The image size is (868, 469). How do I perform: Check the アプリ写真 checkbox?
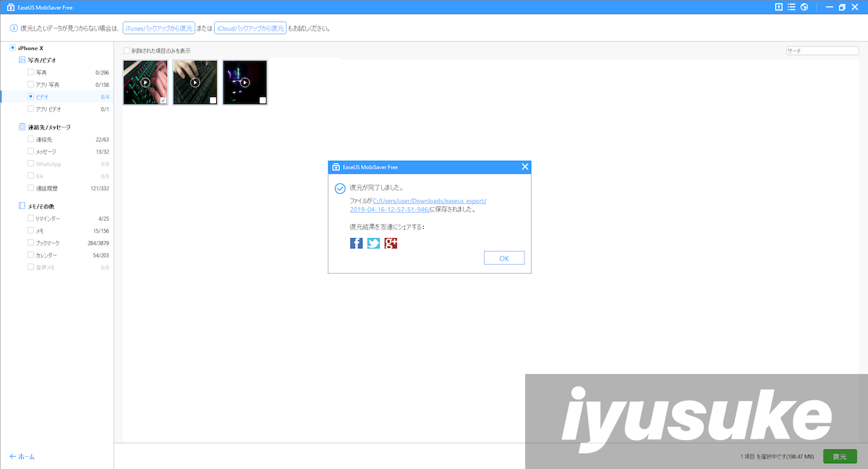[30, 85]
